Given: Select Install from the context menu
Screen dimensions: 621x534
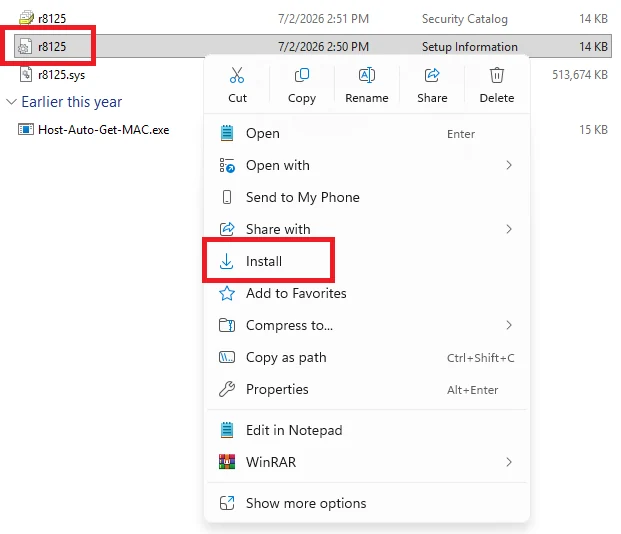Looking at the screenshot, I should pos(367,261).
